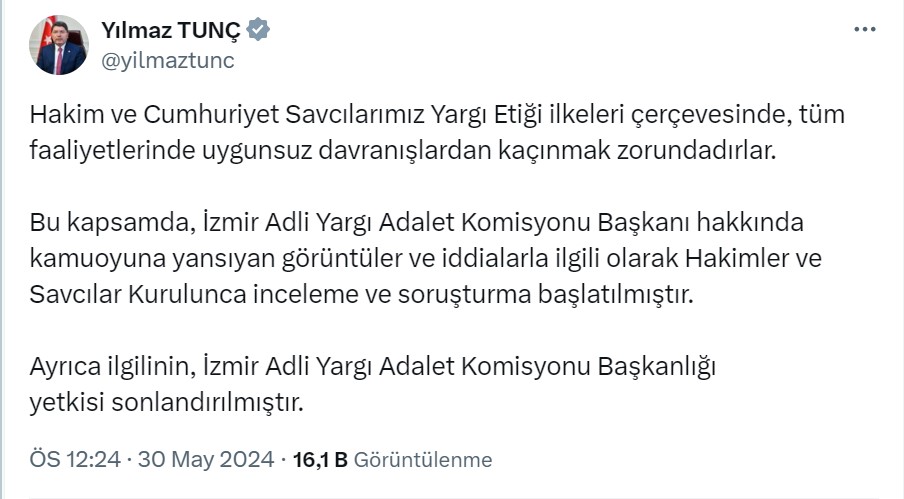The height and width of the screenshot is (499, 904).
Task: Click the phrase 'Yargı Etiği' in the tweet
Action: tap(486, 114)
